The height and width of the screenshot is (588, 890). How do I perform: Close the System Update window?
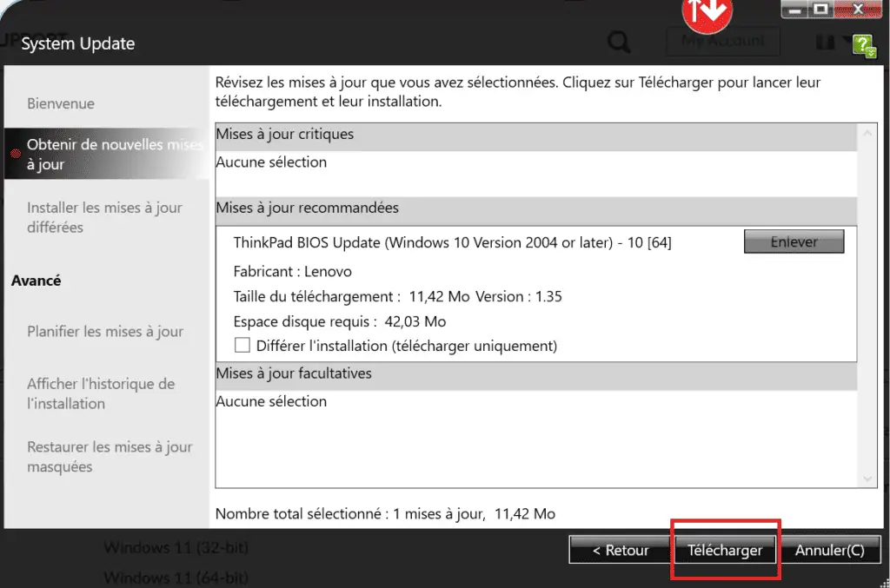[x=858, y=9]
